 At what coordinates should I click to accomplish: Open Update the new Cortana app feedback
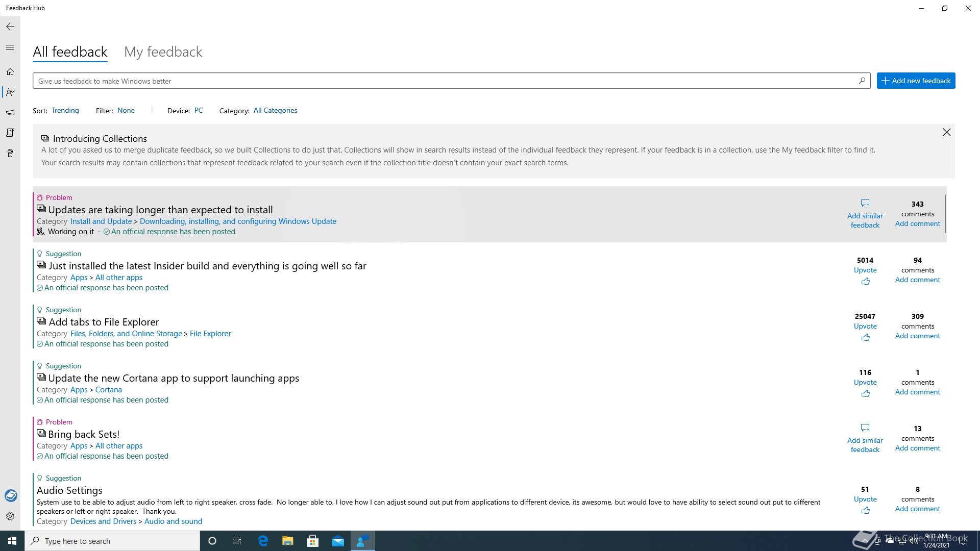coord(174,378)
